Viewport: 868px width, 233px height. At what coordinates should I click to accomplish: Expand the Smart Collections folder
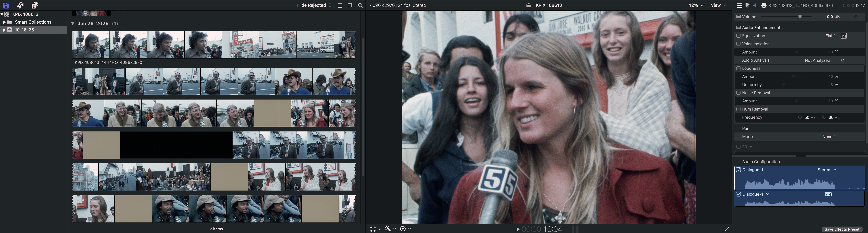point(4,22)
